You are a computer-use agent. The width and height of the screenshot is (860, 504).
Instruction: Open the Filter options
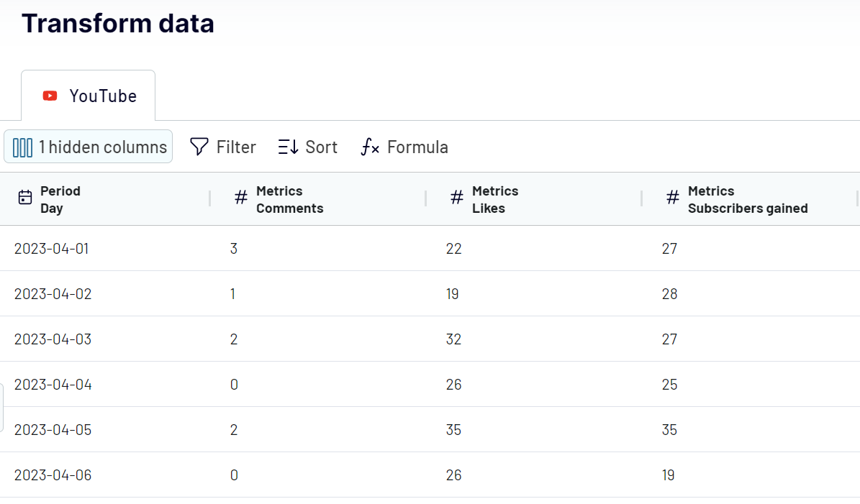click(222, 147)
